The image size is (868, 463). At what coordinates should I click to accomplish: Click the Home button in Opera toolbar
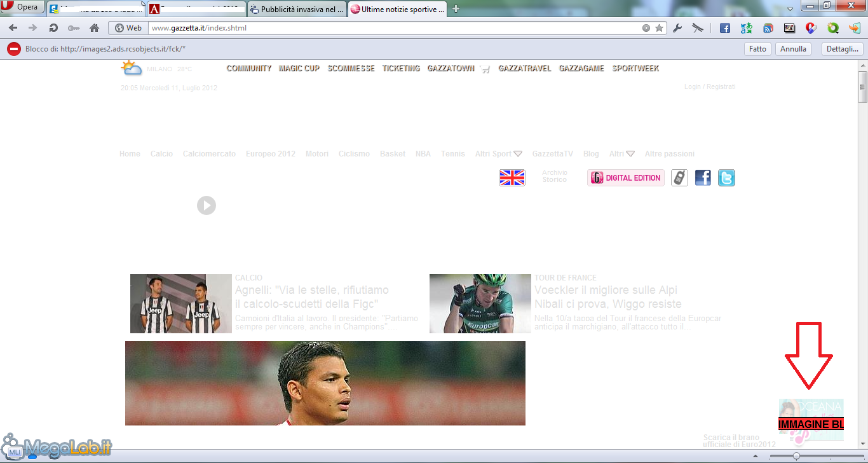pos(94,28)
